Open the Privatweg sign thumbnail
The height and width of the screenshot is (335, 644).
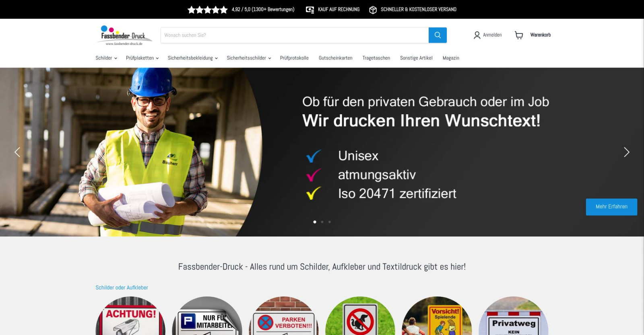coord(513,316)
